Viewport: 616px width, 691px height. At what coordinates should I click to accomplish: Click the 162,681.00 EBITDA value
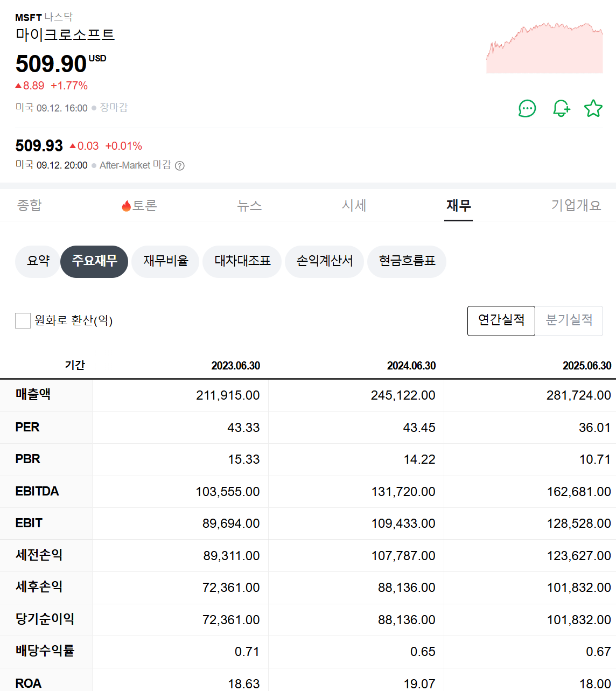[579, 492]
